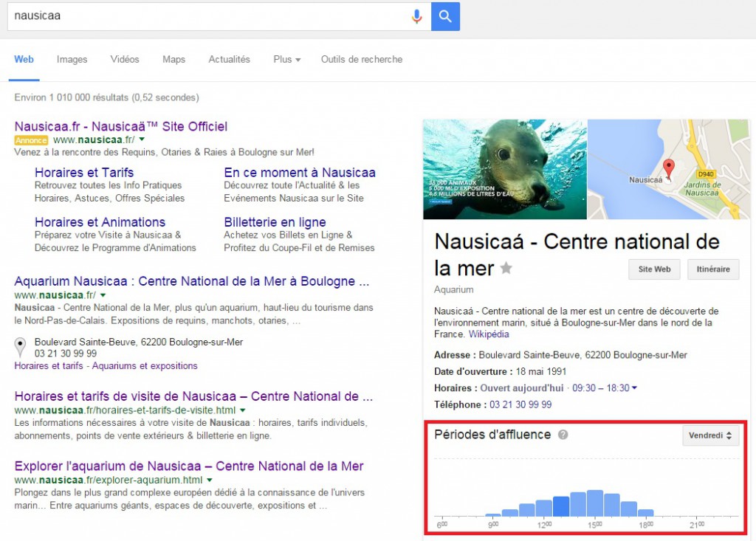Click the dark blue highlighted bar in the chart
The image size is (756, 541).
561,507
